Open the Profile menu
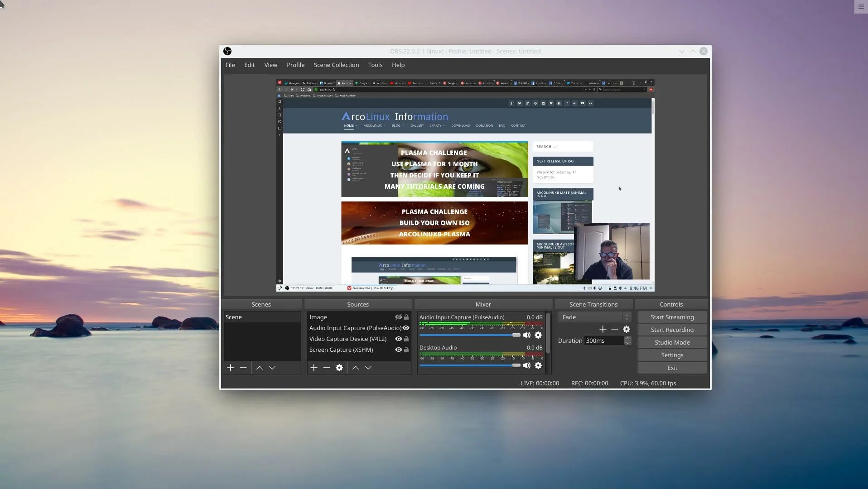 [295, 65]
